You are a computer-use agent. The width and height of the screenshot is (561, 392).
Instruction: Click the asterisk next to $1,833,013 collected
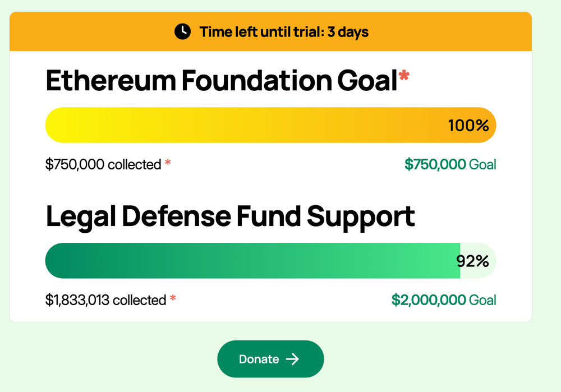(x=173, y=298)
